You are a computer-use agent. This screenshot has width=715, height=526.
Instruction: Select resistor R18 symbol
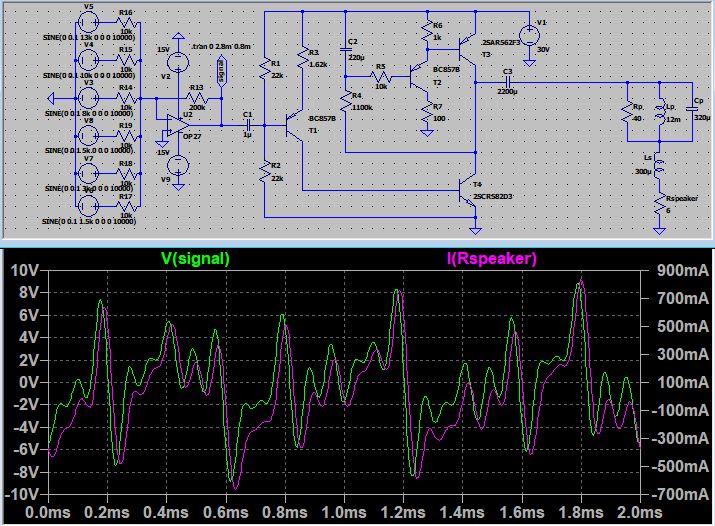pos(127,173)
